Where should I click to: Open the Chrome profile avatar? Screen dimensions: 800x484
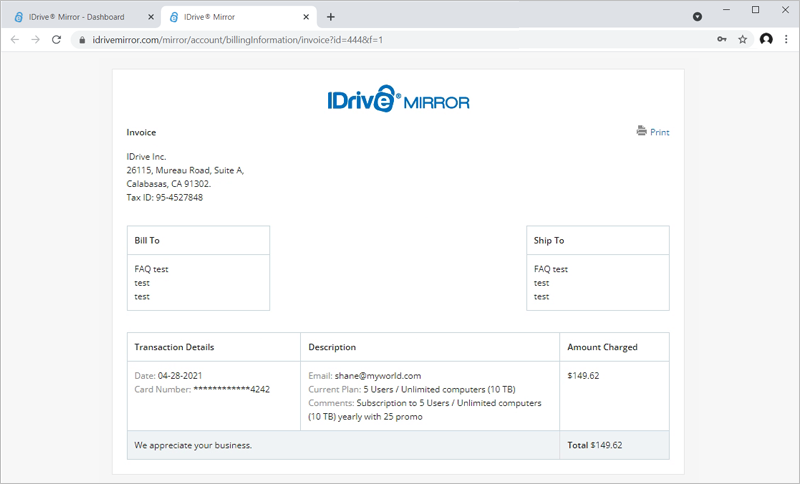[x=766, y=39]
